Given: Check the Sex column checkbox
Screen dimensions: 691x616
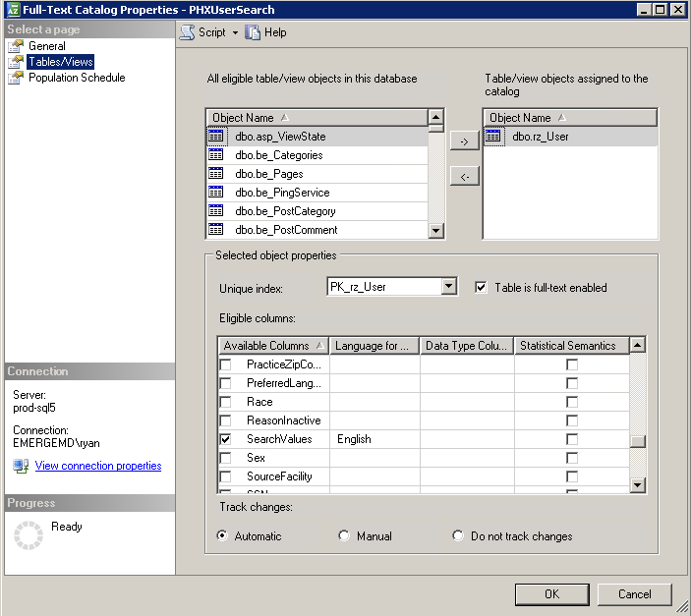Looking at the screenshot, I should [x=225, y=458].
